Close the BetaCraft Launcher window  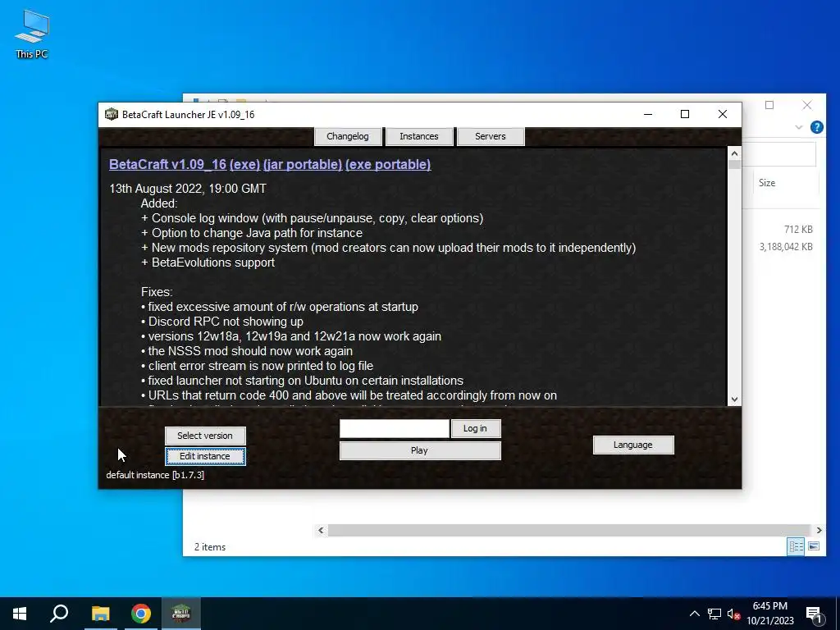coord(722,114)
